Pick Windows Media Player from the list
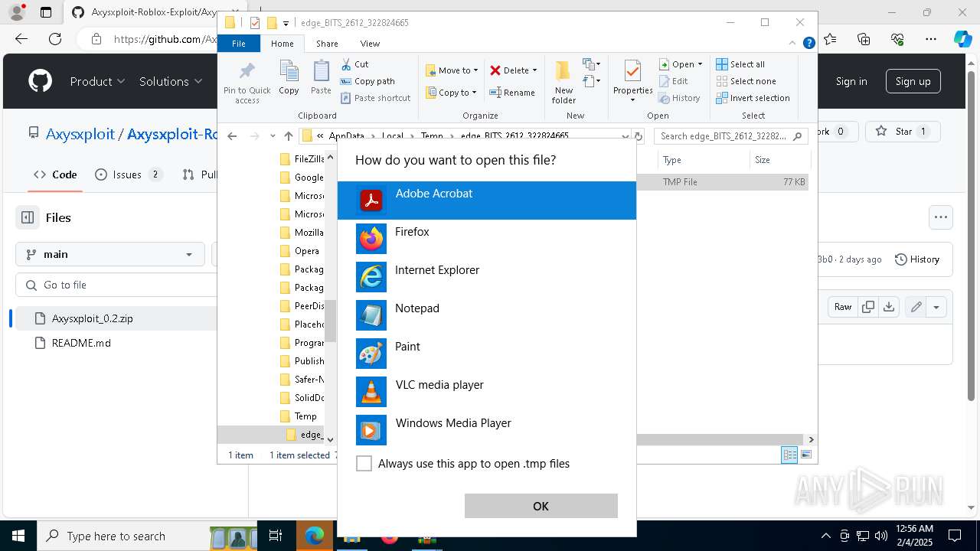 [x=487, y=430]
